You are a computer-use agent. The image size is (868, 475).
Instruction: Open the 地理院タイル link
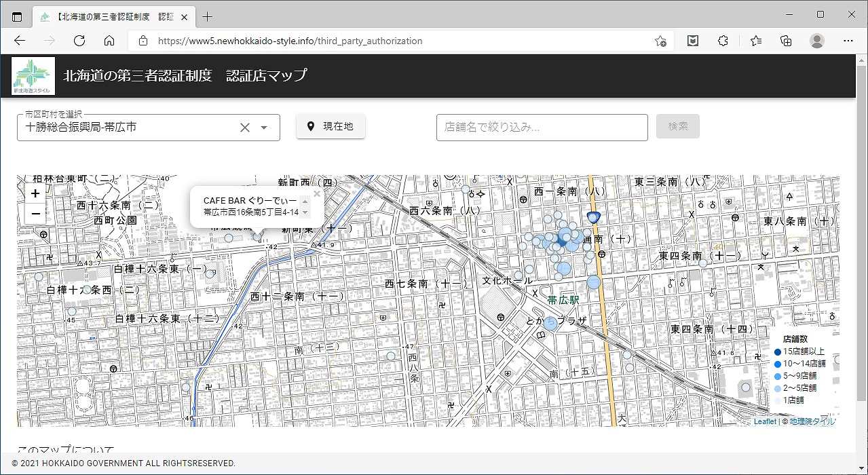pos(812,421)
